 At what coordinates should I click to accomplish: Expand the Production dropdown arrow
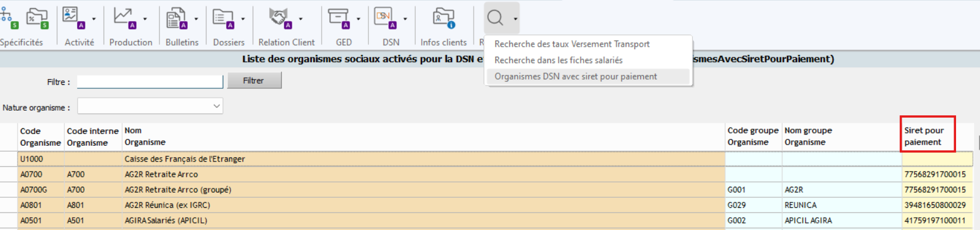click(145, 19)
